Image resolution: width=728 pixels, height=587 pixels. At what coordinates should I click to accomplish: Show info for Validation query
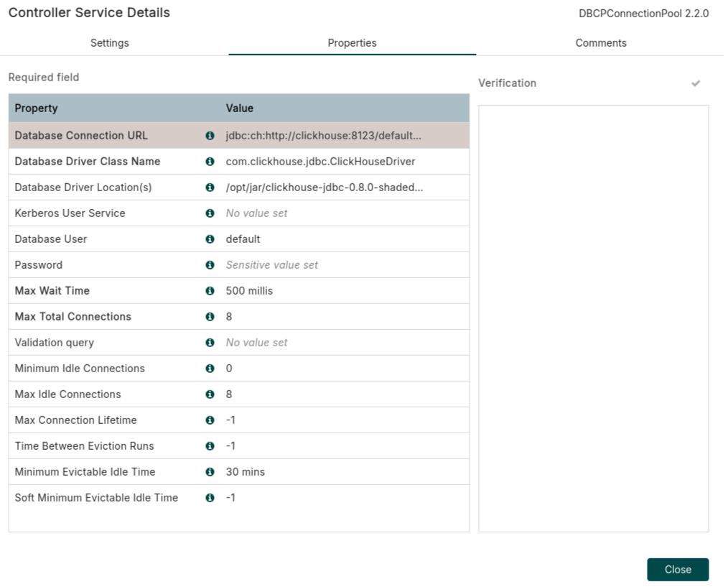(x=210, y=343)
